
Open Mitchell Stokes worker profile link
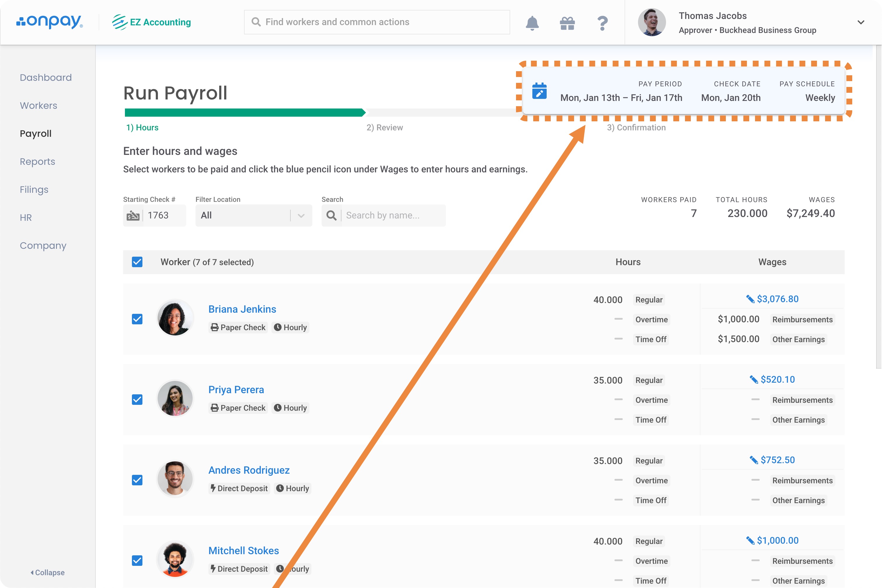[x=243, y=550]
